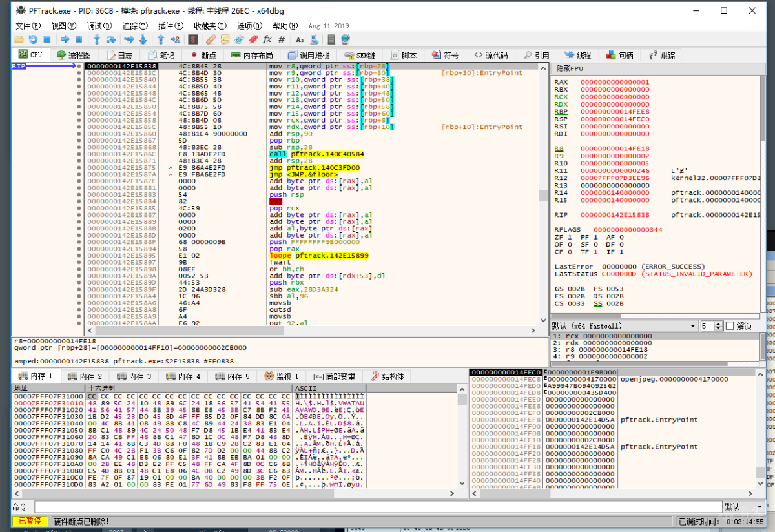Run to user code icon
775x532 pixels.
(174, 39)
